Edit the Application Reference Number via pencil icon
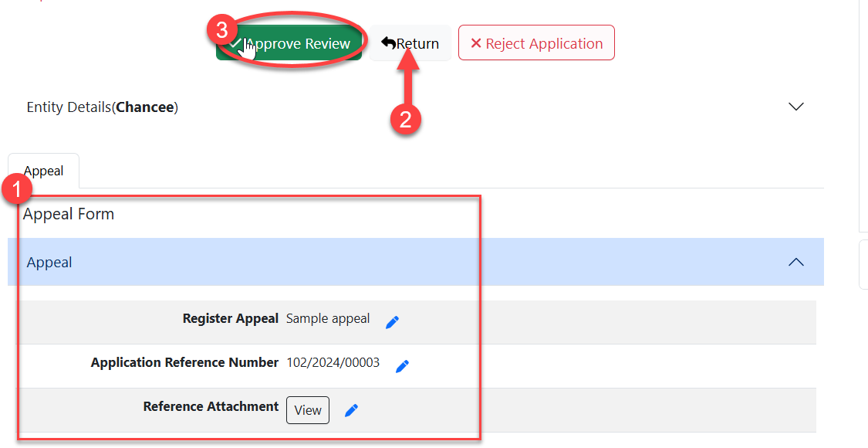The height and width of the screenshot is (448, 868). [x=402, y=366]
